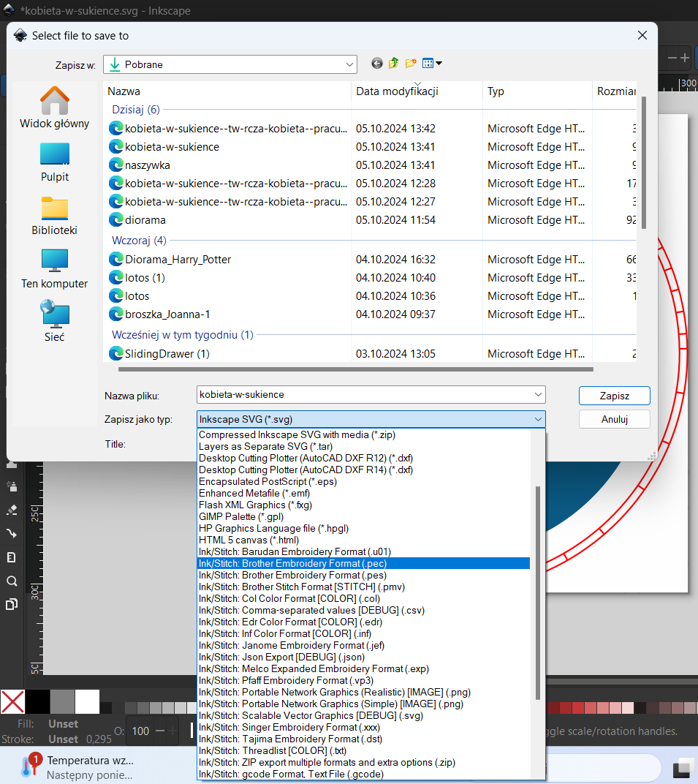The image size is (698, 784).
Task: Select the file diorama
Action: tap(145, 220)
